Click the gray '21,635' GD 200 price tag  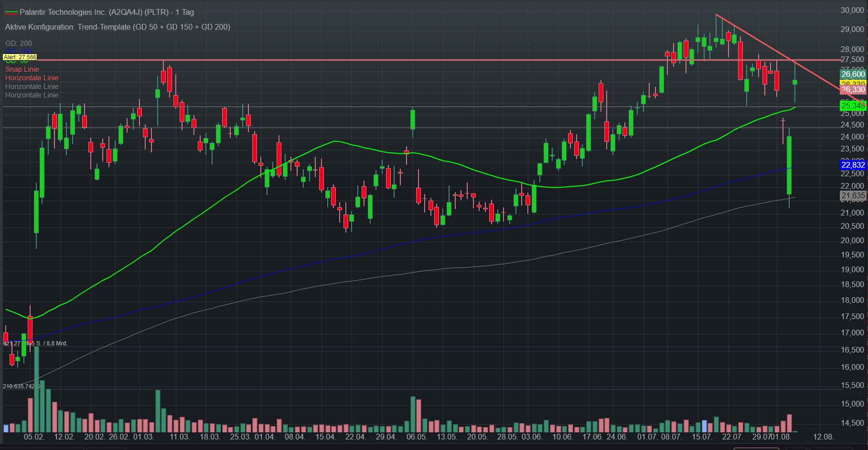(x=853, y=196)
